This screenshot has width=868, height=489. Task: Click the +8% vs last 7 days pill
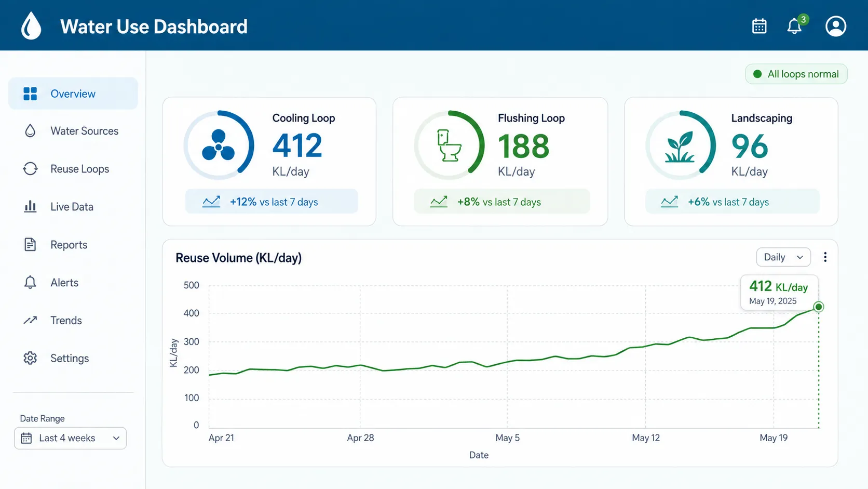pos(502,202)
